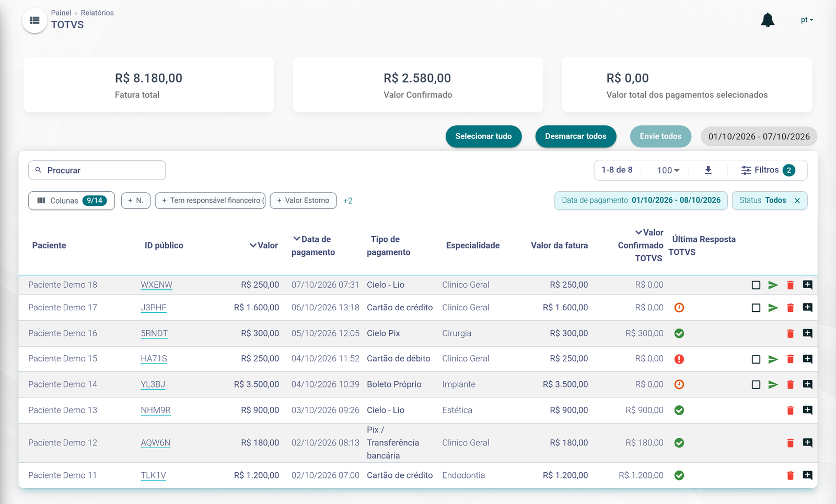Send Paciente Demo 17 payment to TOTVS
Viewport: 836px width, 504px height.
click(x=773, y=308)
